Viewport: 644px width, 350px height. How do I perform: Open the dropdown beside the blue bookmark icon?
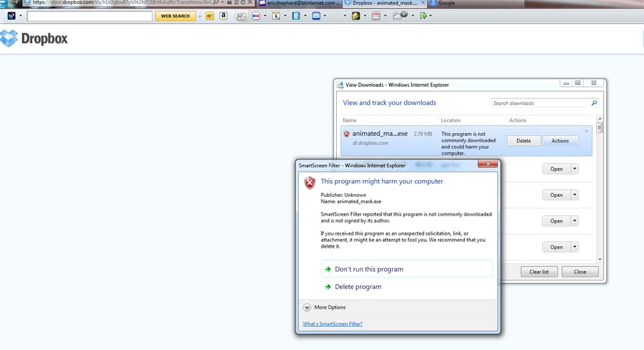pos(305,16)
